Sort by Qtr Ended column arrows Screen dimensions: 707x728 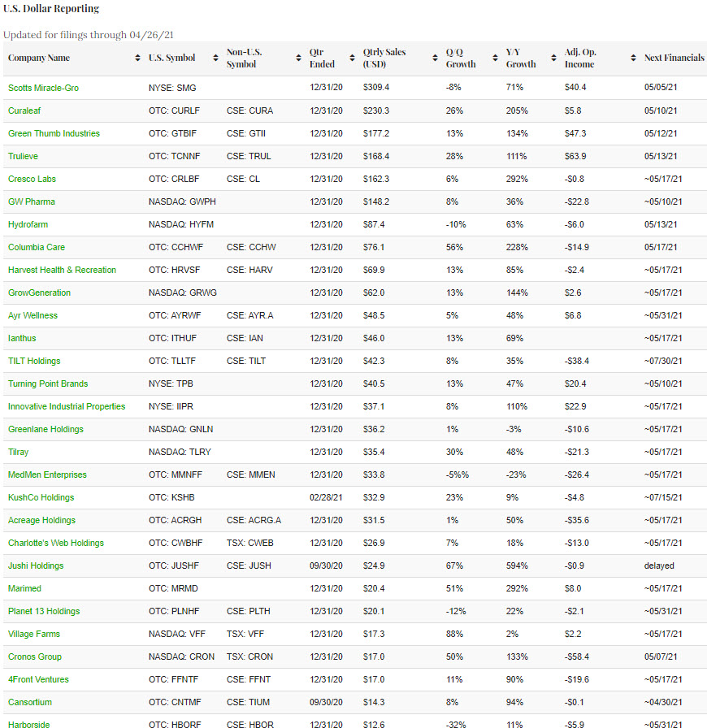(x=352, y=58)
